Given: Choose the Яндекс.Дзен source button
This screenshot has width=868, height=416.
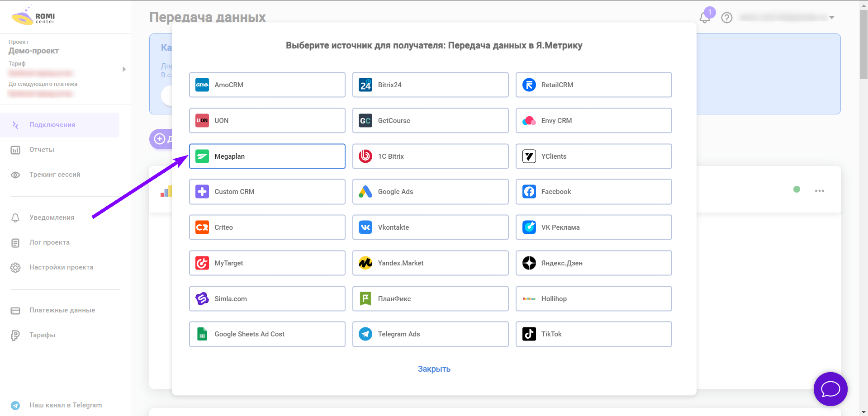Looking at the screenshot, I should click(593, 263).
